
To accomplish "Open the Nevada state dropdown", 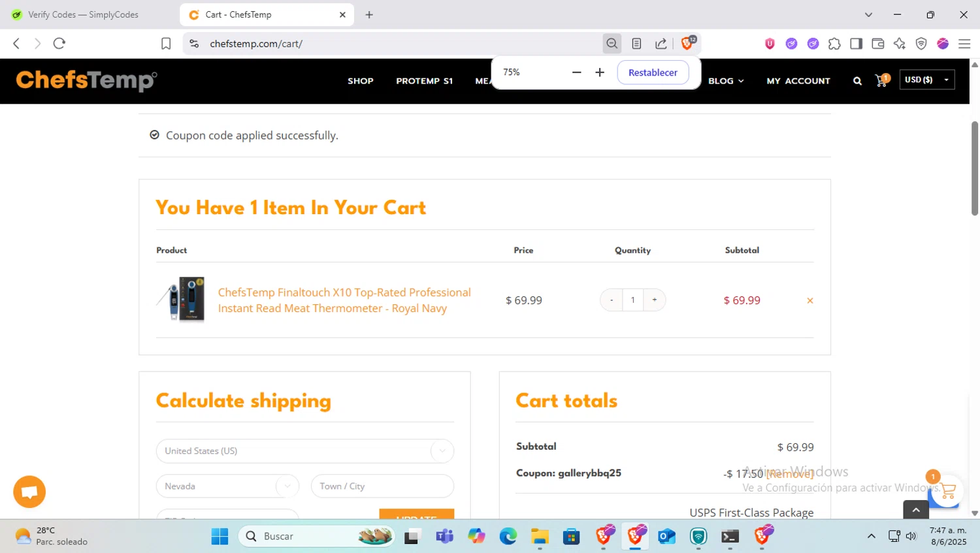I will click(x=227, y=486).
